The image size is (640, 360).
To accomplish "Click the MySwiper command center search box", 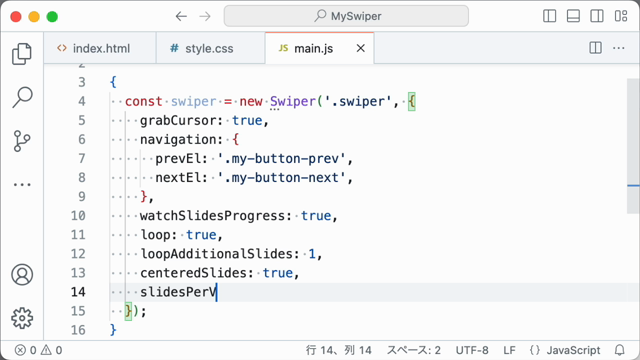I will point(346,16).
